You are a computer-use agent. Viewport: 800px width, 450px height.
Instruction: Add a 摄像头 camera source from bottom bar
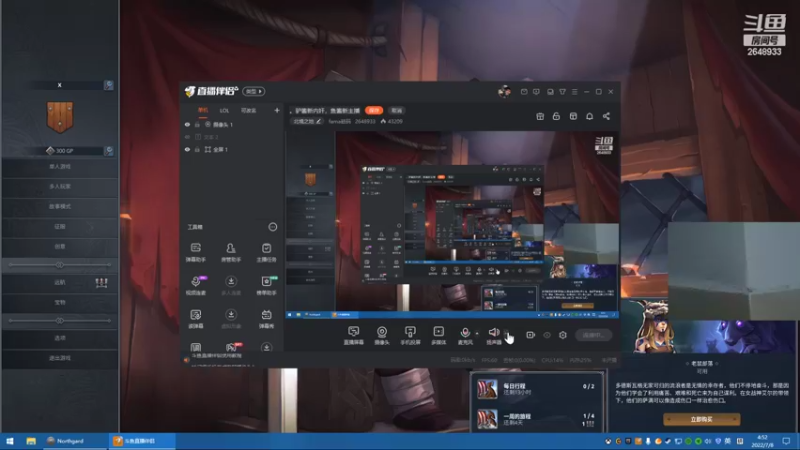382,335
